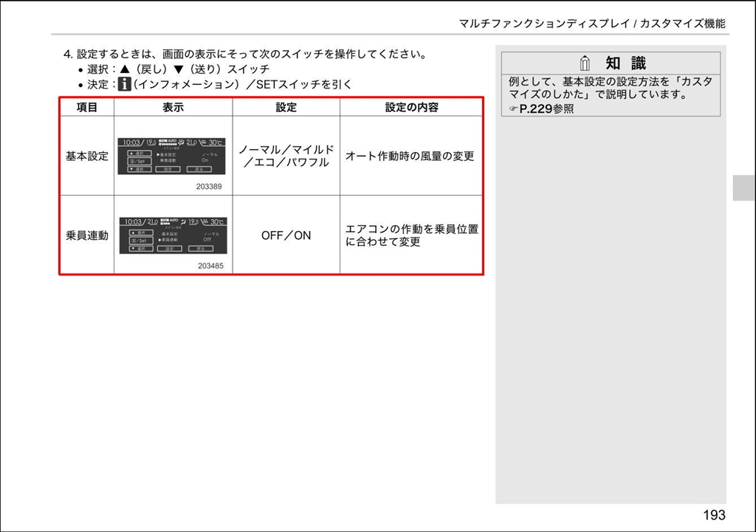Click the マルチファンクションディスプレイ header title
This screenshot has width=756, height=532.
click(x=544, y=23)
